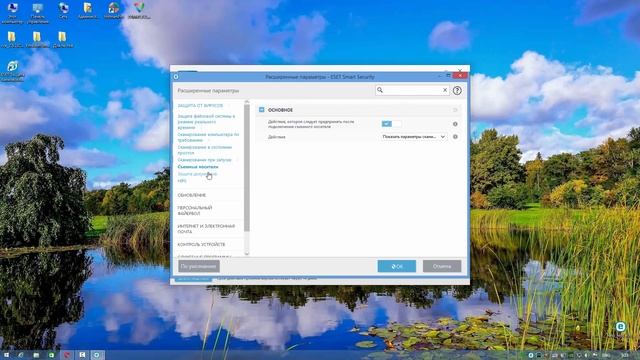Open the 'Защита документов' entry
Viewport: 640px width, 360px height.
pos(197,174)
